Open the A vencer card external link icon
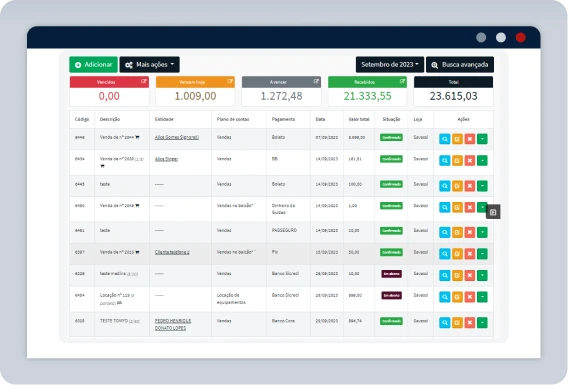The width and height of the screenshot is (568, 385). pos(316,81)
